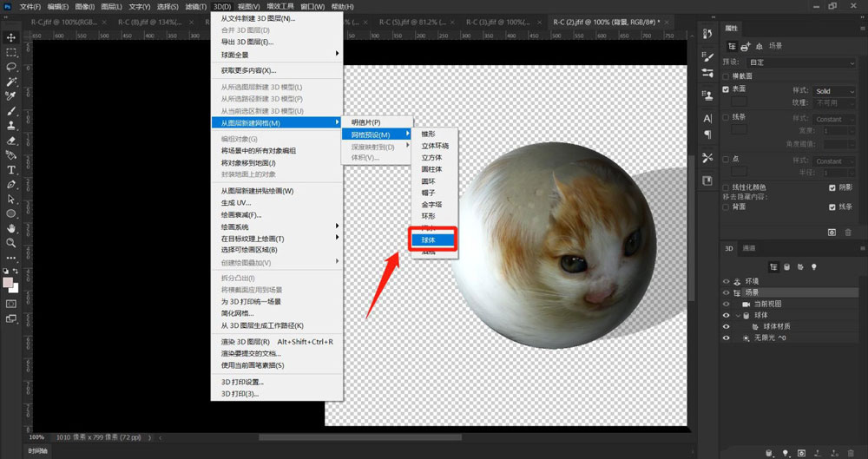
Task: Enable the 背面 checkbox
Action: click(726, 207)
